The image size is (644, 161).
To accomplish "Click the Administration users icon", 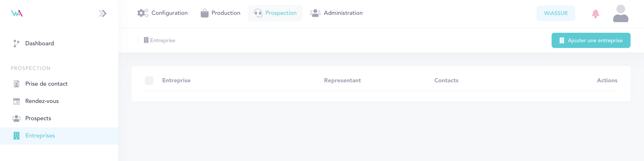I will pyautogui.click(x=315, y=13).
